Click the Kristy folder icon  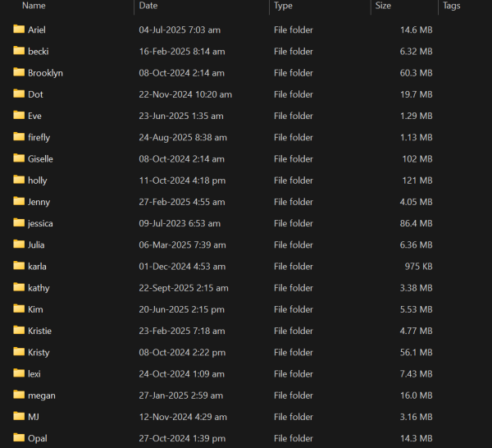20,352
